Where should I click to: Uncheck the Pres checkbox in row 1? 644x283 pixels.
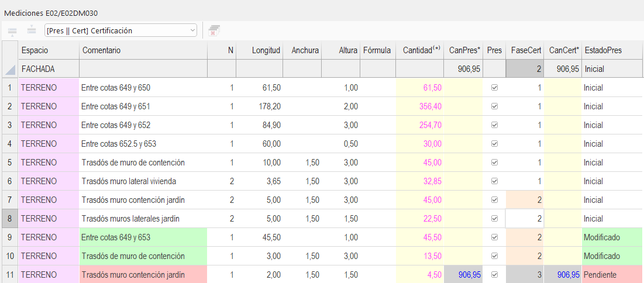[494, 88]
